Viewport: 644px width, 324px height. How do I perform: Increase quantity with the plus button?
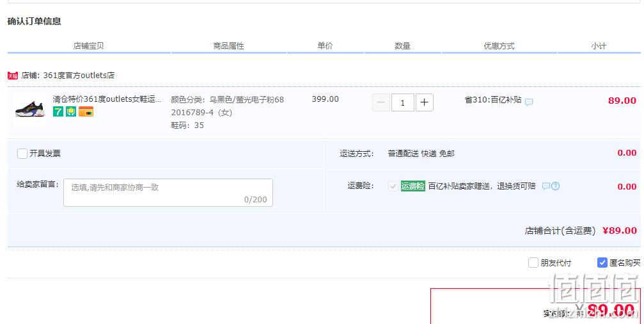[x=424, y=103]
